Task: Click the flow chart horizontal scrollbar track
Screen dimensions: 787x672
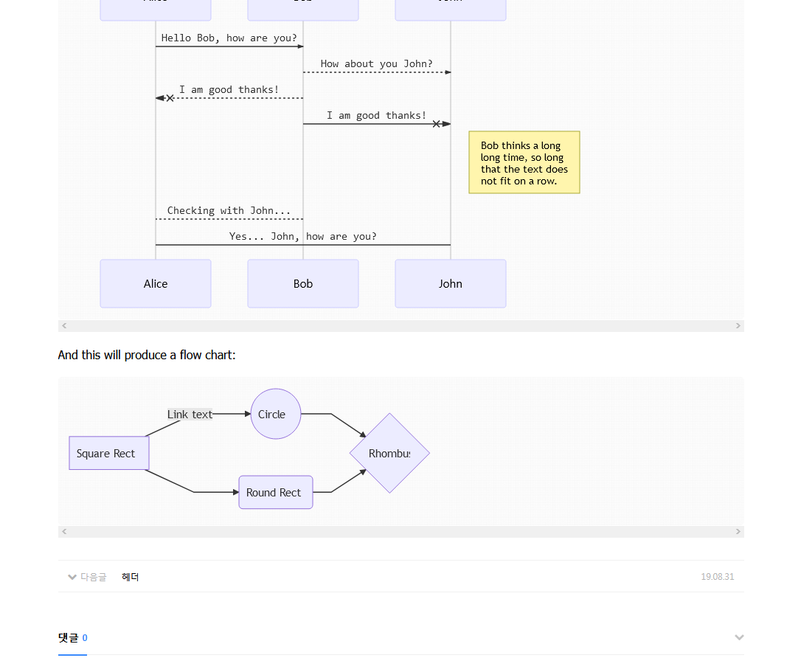Action: point(401,531)
